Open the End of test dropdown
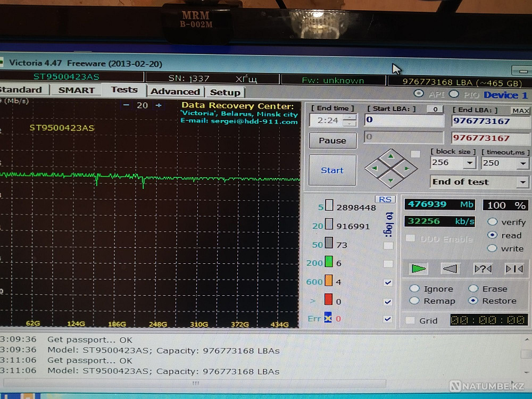This screenshot has height=399, width=532. [x=523, y=182]
